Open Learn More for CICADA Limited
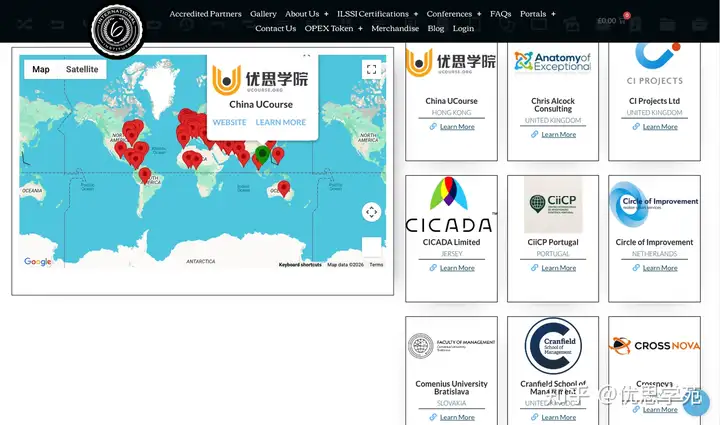Screen dimensions: 720x425 pos(457,268)
